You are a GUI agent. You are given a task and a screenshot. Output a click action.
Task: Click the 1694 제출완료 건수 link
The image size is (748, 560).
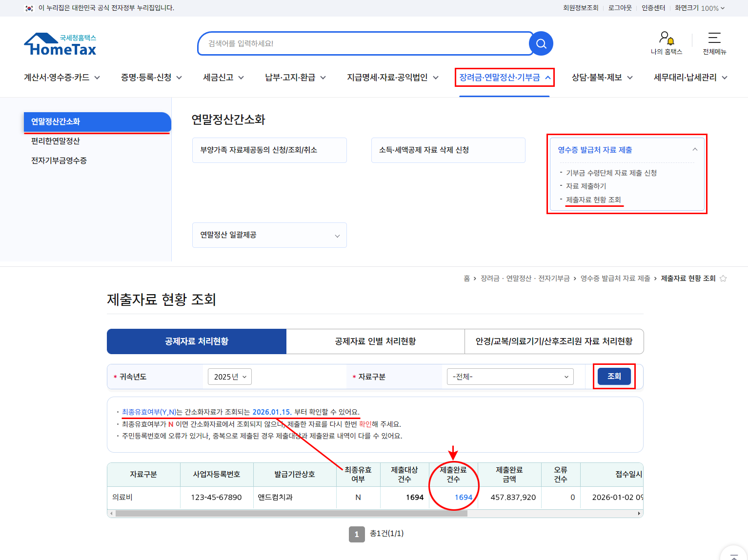(463, 497)
